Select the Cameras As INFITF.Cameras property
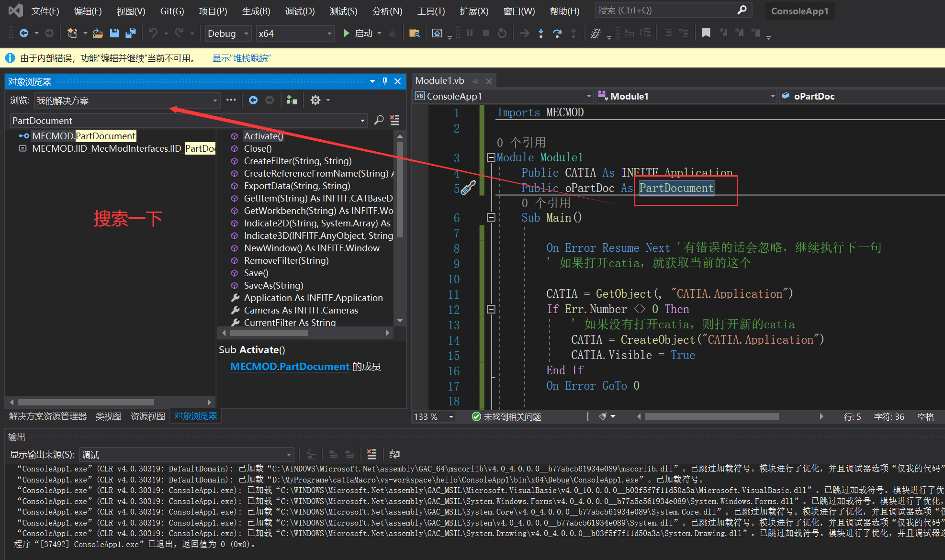Screen dimensions: 945x560 point(301,310)
